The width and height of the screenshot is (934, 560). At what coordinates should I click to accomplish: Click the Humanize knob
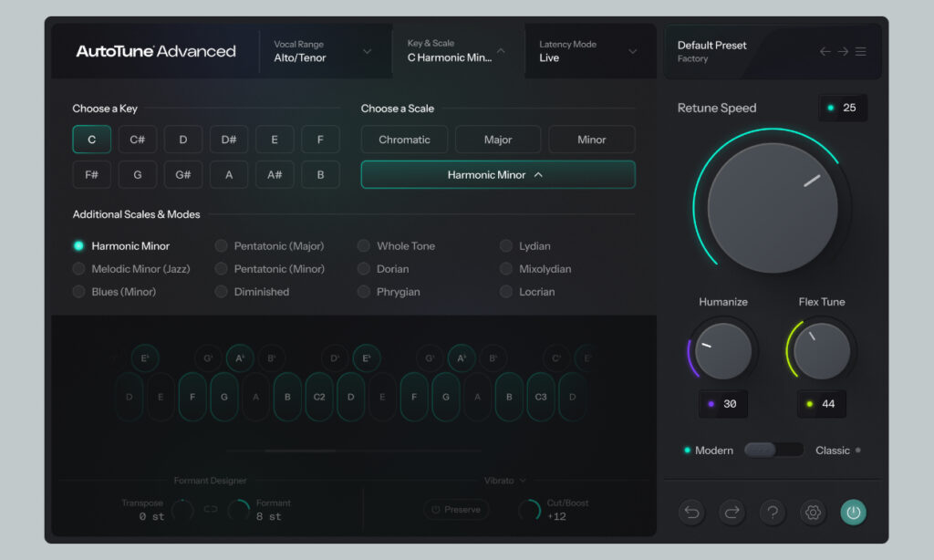[x=723, y=351]
